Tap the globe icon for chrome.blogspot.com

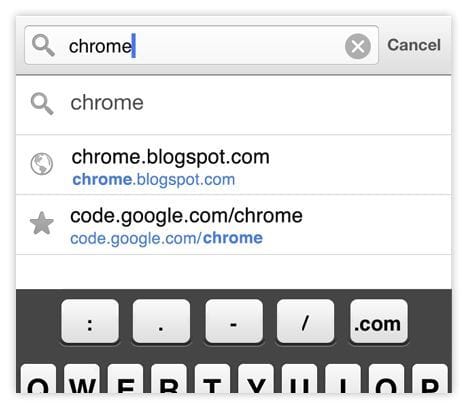point(42,164)
